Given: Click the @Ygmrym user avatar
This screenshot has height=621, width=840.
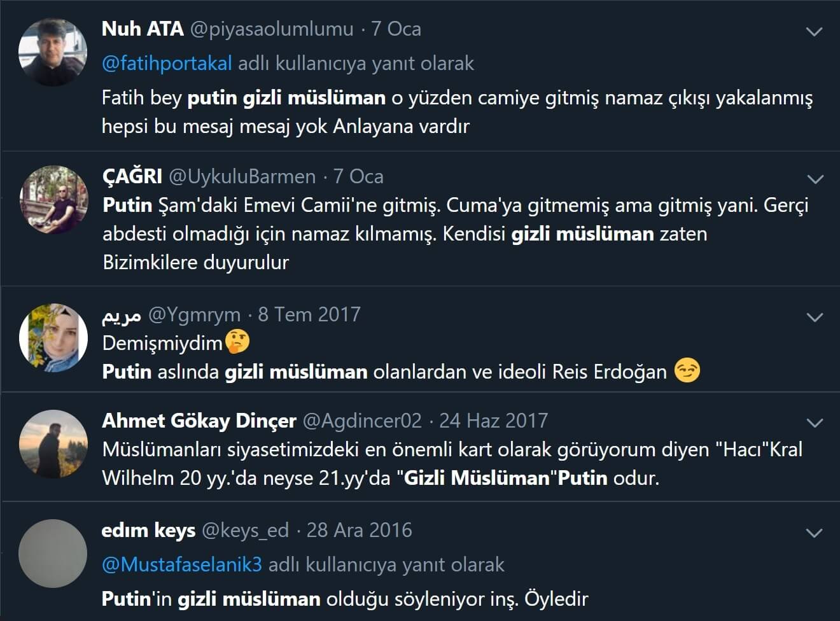Looking at the screenshot, I should pyautogui.click(x=53, y=338).
